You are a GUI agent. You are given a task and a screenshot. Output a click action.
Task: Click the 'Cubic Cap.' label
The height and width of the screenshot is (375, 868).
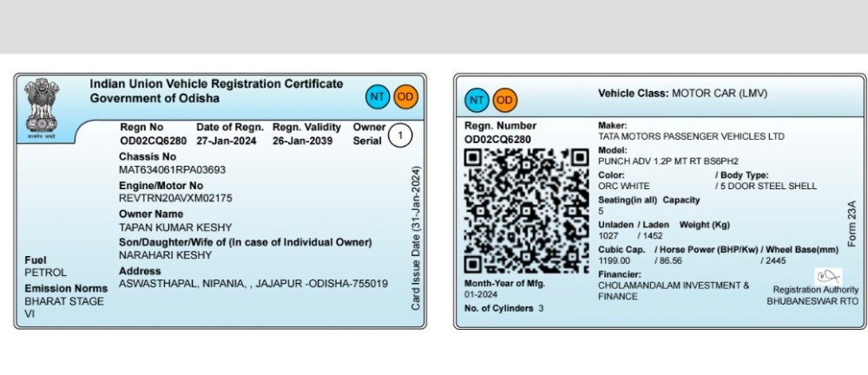[x=621, y=250]
